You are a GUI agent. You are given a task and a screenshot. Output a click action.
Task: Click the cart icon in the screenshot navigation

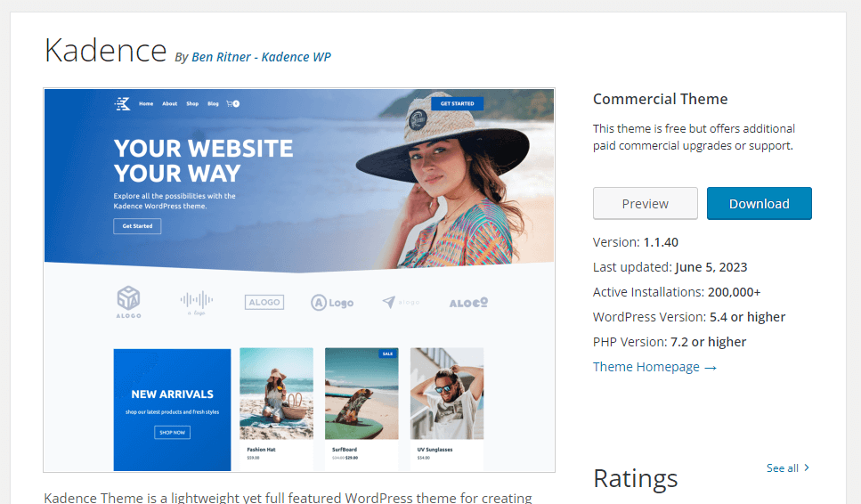[232, 103]
